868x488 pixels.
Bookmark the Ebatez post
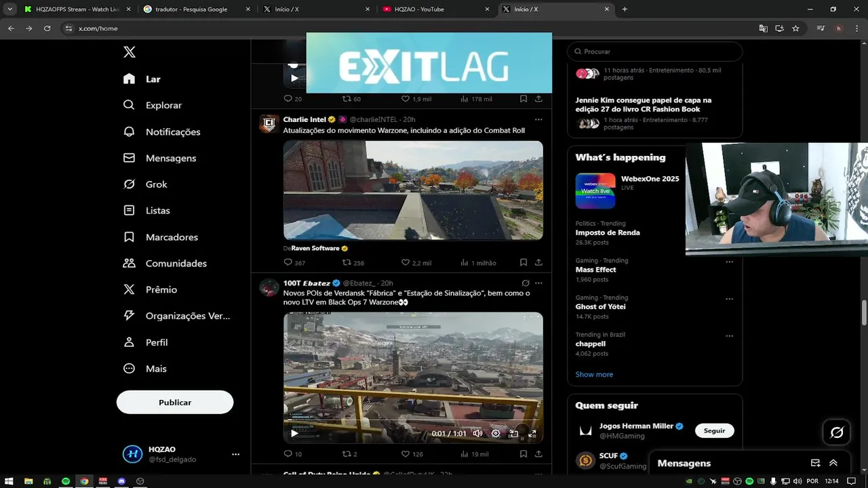pyautogui.click(x=524, y=454)
